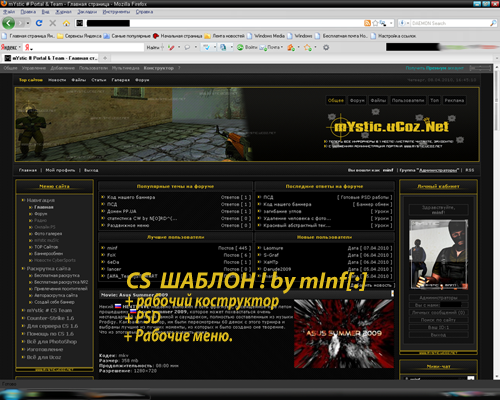This screenshot has height=400, width=500.
Task: Open the Закладки menu
Action: tap(87, 12)
